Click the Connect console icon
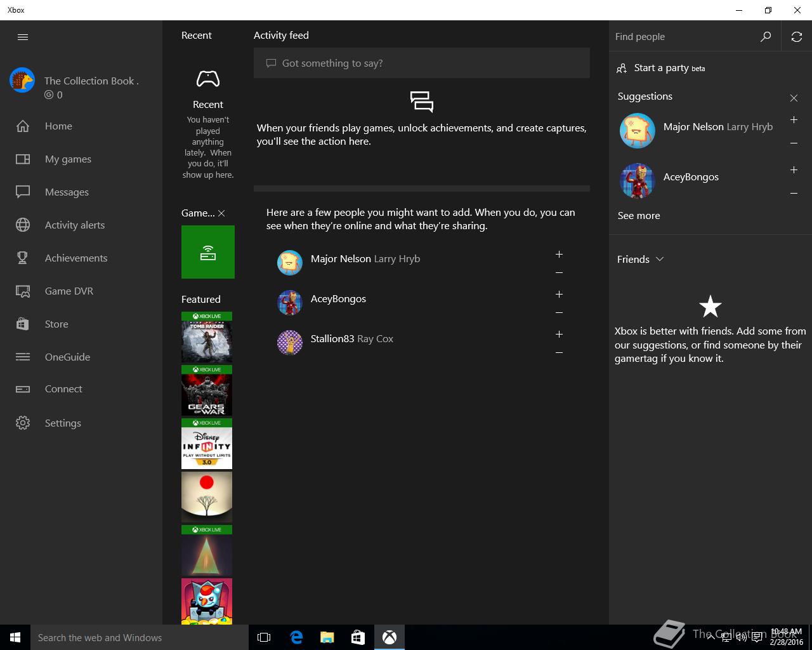Image resolution: width=812 pixels, height=650 pixels. pyautogui.click(x=23, y=389)
